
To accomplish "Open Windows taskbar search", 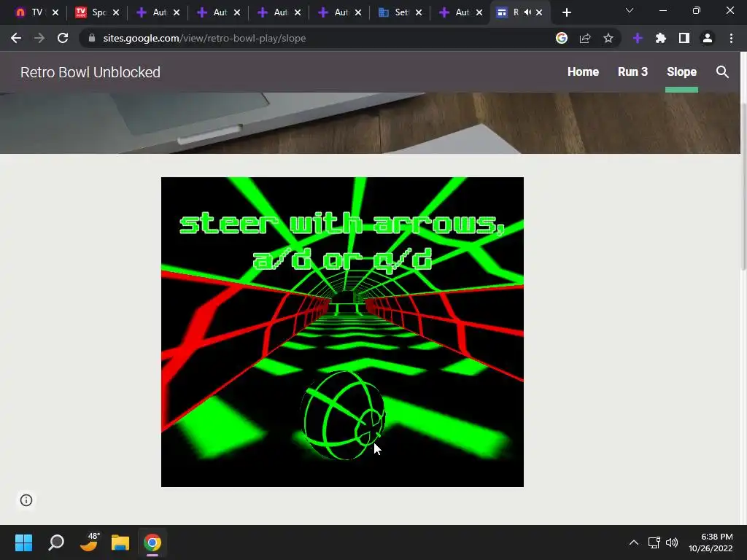I will [x=56, y=542].
